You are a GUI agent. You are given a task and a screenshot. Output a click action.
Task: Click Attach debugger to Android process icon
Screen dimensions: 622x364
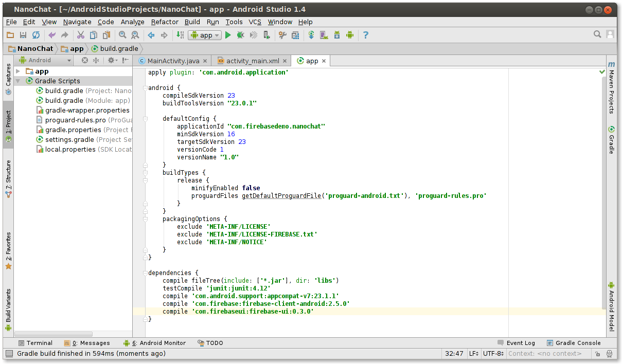[x=266, y=35]
